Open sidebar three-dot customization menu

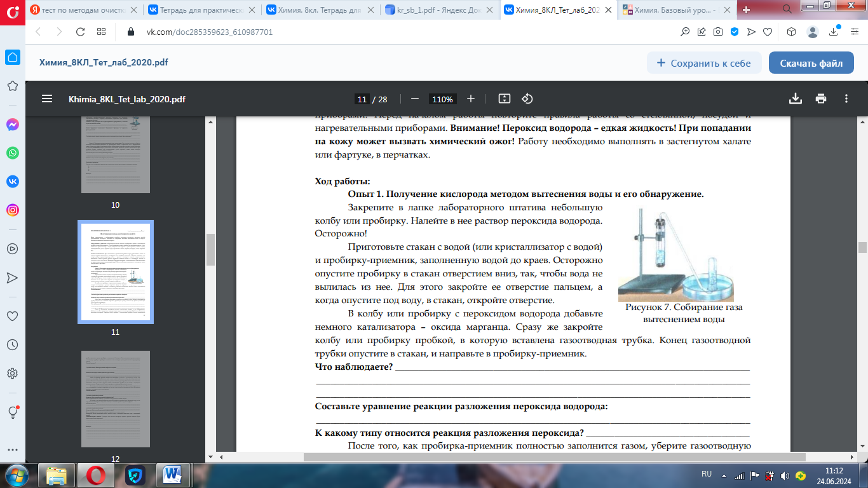12,450
